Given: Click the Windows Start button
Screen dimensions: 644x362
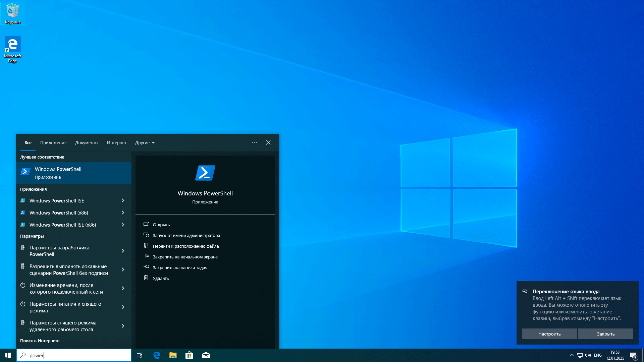Looking at the screenshot, I should 8,355.
